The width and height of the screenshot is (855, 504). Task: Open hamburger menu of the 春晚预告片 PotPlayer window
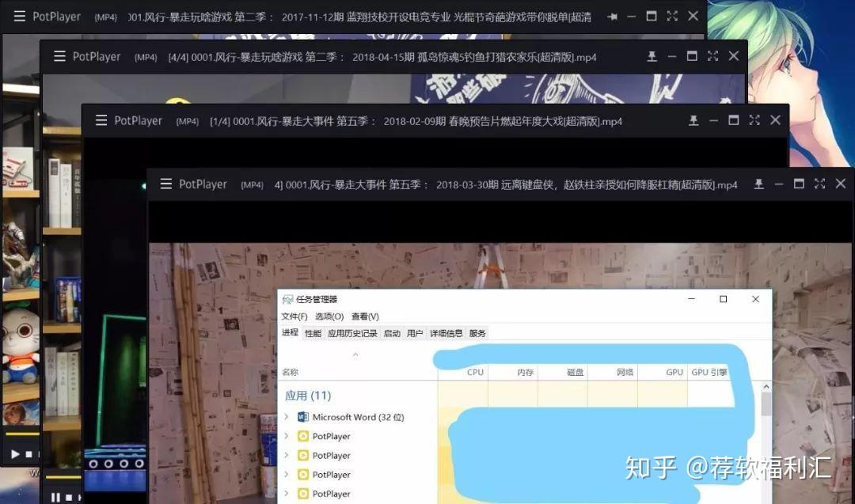pyautogui.click(x=101, y=120)
